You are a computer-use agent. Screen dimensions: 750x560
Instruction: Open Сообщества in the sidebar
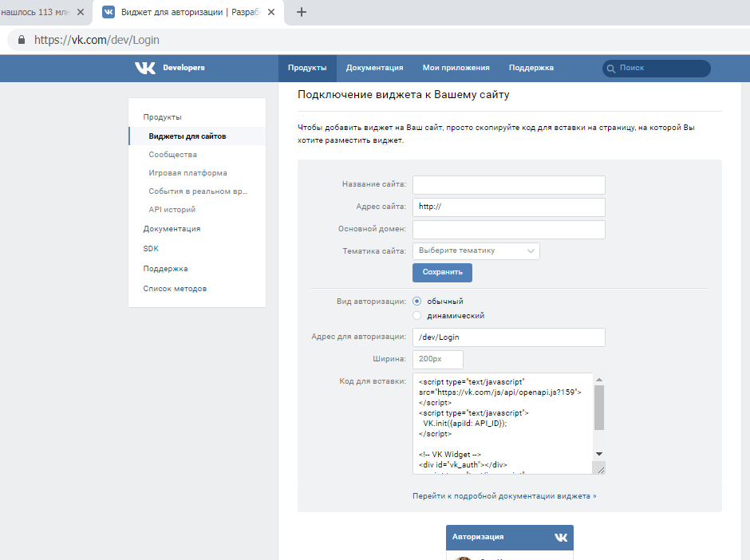pos(172,155)
